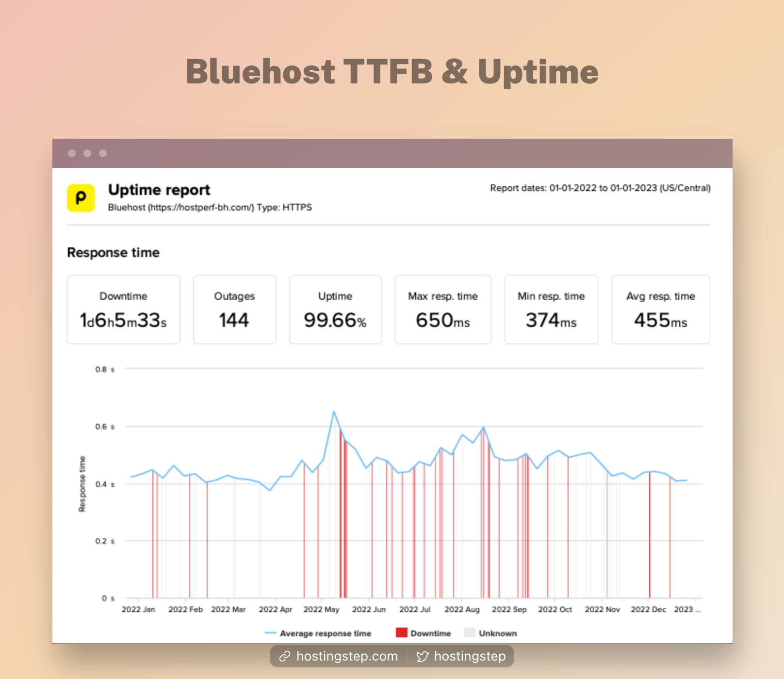Open the hostingstep.com link
The height and width of the screenshot is (679, 784).
[x=347, y=656]
